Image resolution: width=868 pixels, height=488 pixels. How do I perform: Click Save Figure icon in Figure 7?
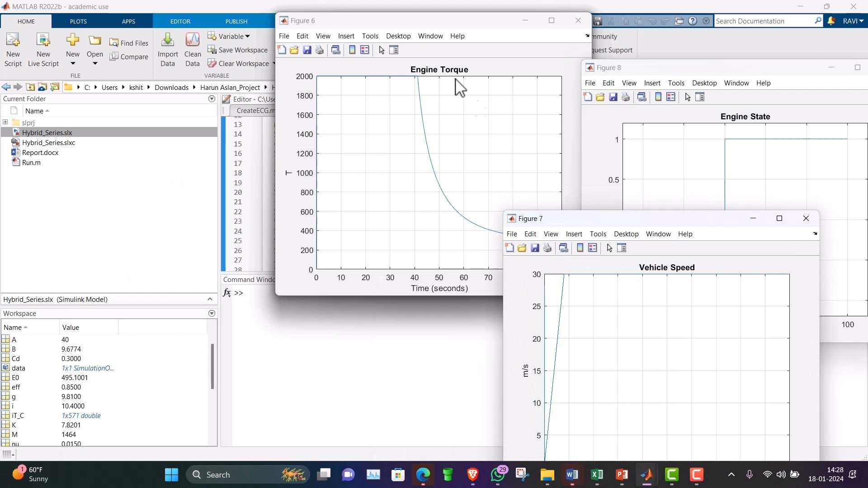[x=535, y=248]
